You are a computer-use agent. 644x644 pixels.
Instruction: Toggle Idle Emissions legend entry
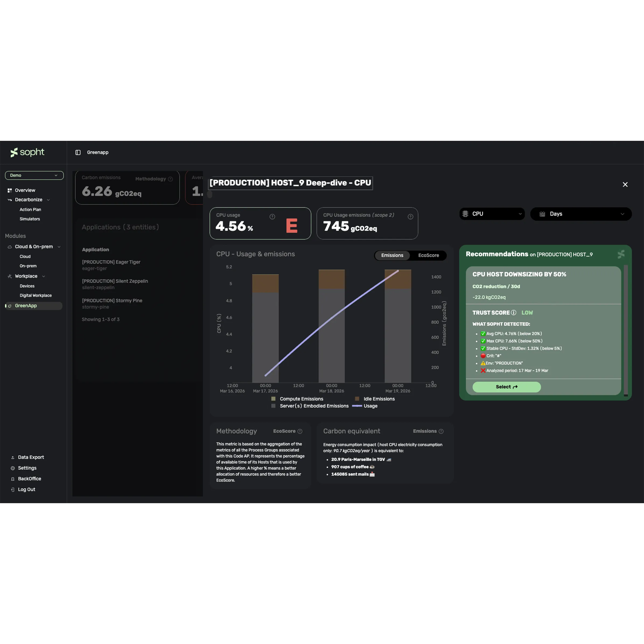pyautogui.click(x=375, y=399)
